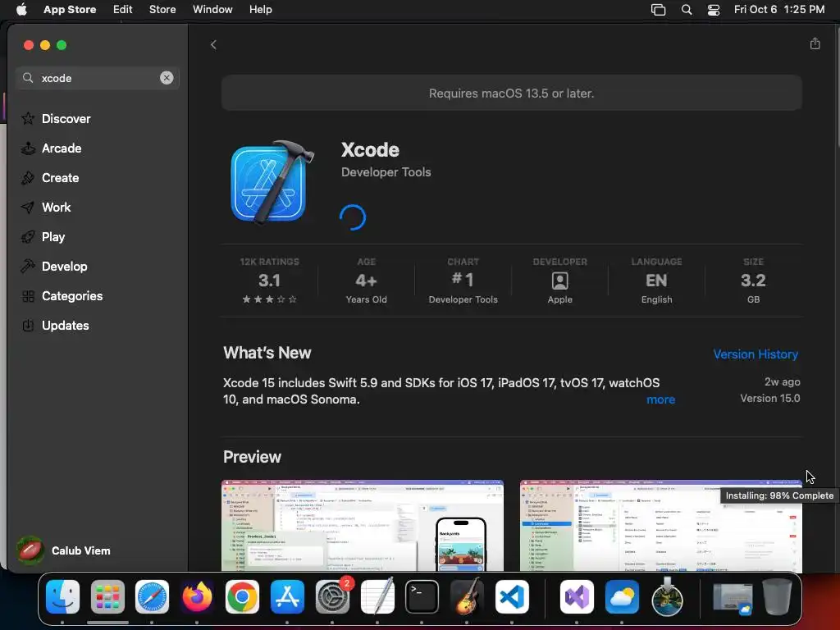The width and height of the screenshot is (840, 630).
Task: Open Terminal from the Dock
Action: click(x=422, y=597)
